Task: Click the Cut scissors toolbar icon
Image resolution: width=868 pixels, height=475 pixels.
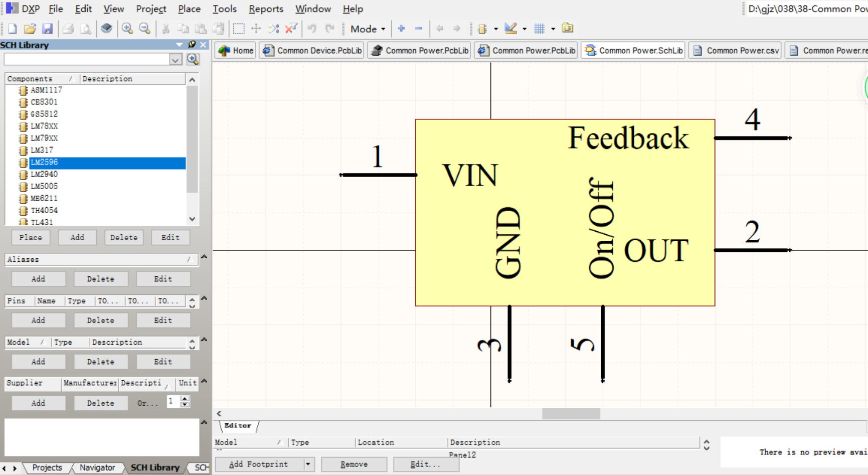Action: [165, 29]
